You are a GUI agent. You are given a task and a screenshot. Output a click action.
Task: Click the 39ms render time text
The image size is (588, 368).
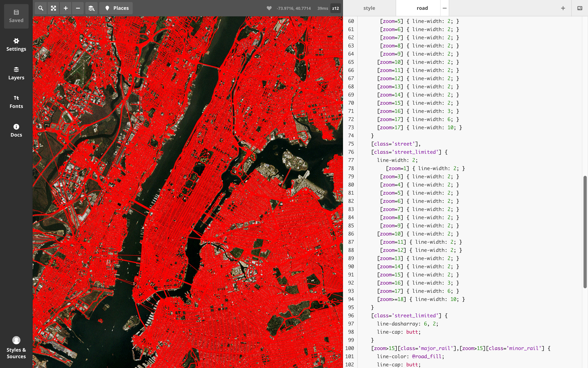pyautogui.click(x=322, y=8)
